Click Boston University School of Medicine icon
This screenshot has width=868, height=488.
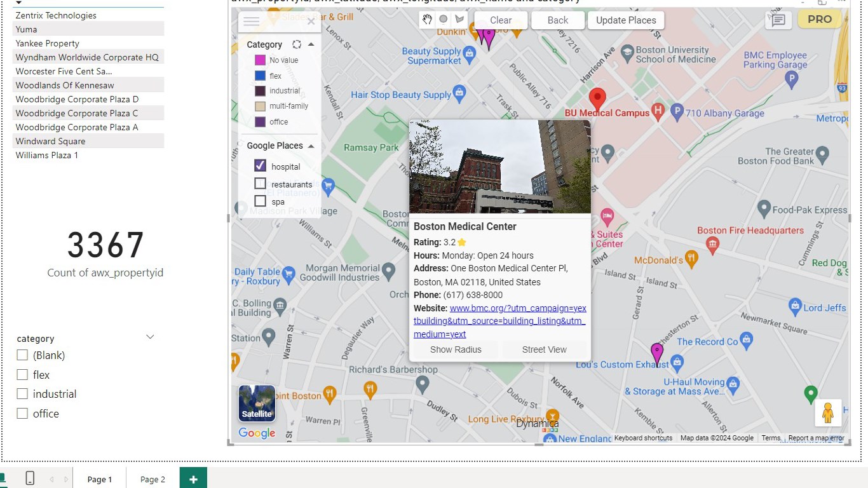coord(627,54)
